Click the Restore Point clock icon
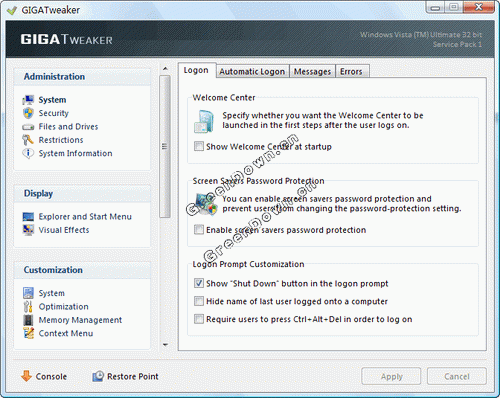500x398 pixels. [x=98, y=376]
